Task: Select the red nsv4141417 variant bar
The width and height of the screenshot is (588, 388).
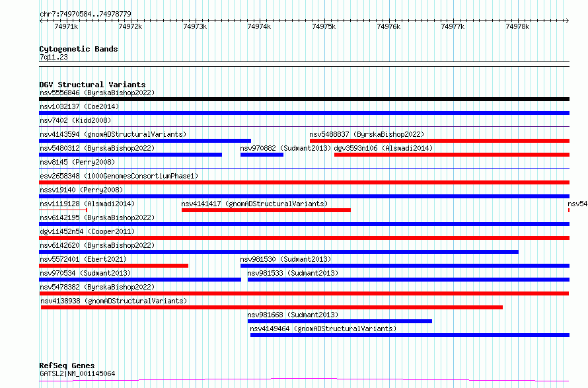Action: tap(266, 210)
